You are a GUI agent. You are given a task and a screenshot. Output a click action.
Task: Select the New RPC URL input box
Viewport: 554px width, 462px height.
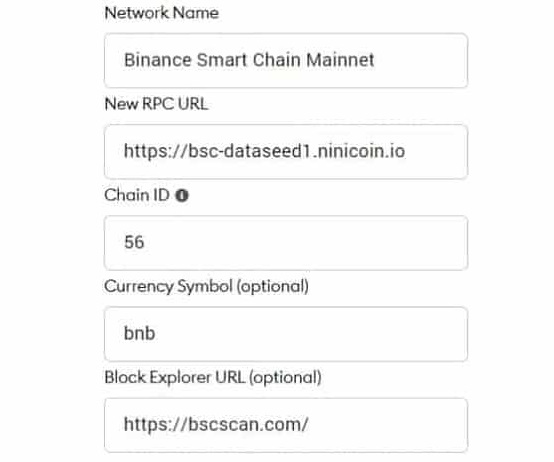pos(286,152)
